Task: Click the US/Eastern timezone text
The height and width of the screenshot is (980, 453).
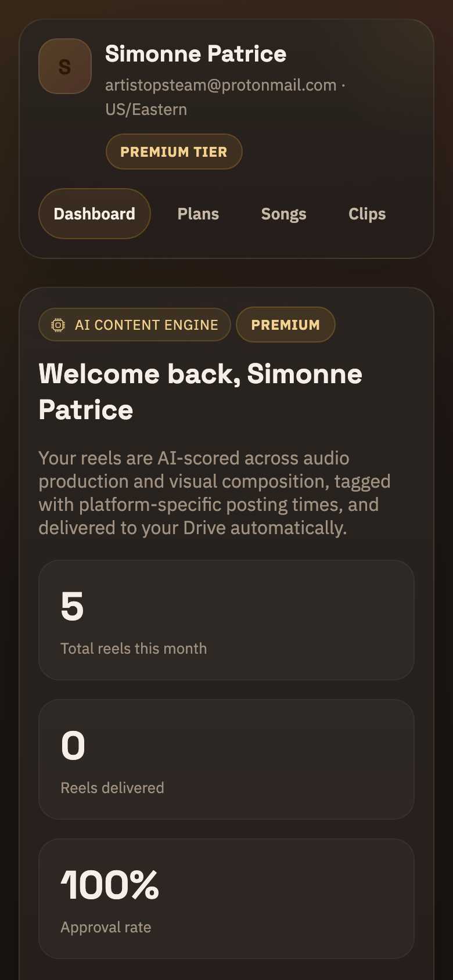Action: tap(146, 110)
